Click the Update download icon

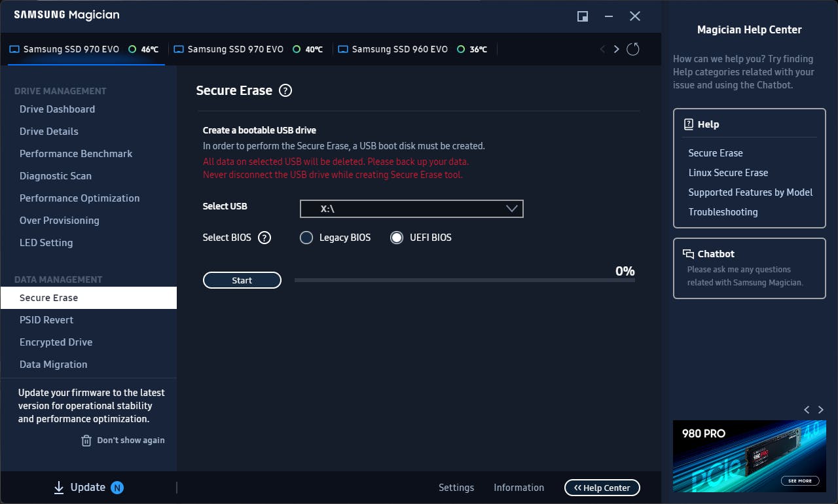coord(59,487)
